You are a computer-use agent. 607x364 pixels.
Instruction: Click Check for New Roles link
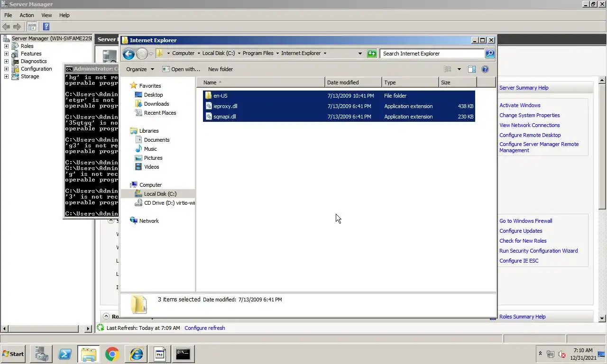(523, 241)
